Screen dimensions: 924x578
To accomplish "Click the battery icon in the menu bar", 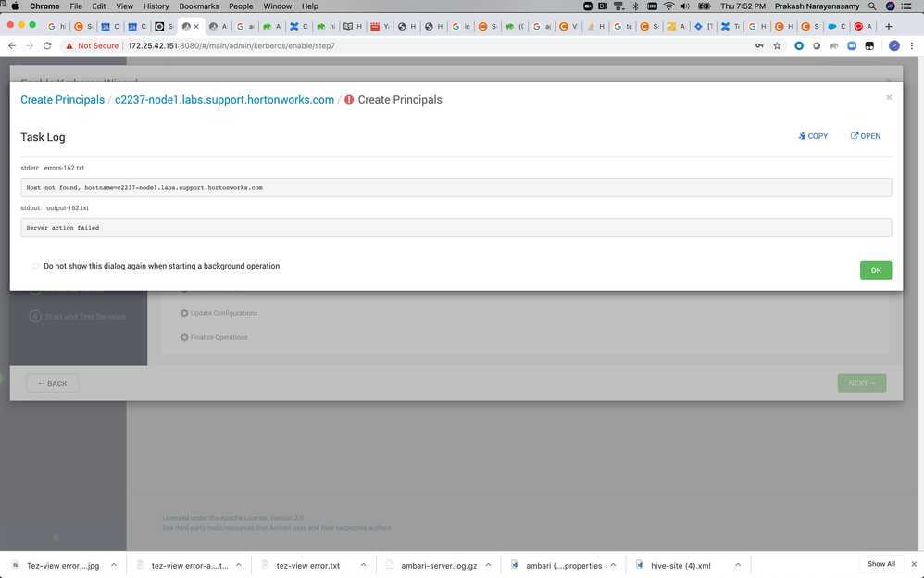I will click(705, 6).
